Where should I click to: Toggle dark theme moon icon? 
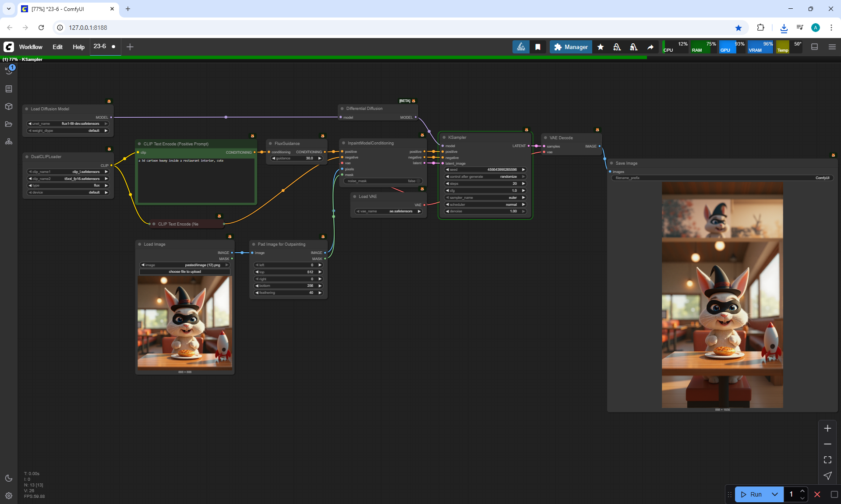click(9, 478)
